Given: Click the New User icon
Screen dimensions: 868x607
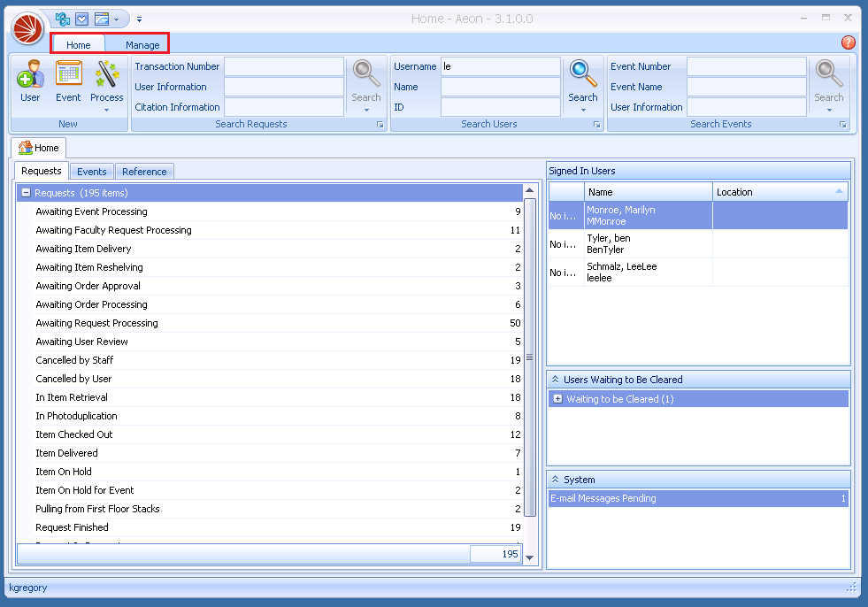Looking at the screenshot, I should click(x=30, y=81).
